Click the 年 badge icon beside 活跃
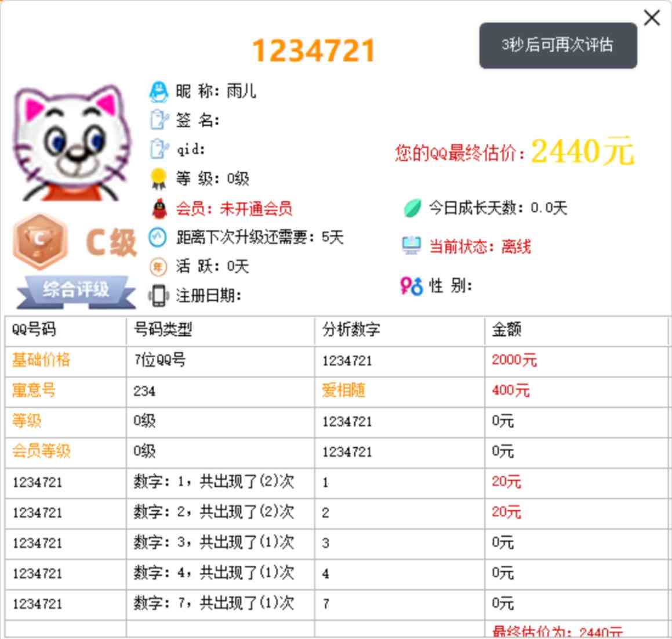 click(x=158, y=267)
